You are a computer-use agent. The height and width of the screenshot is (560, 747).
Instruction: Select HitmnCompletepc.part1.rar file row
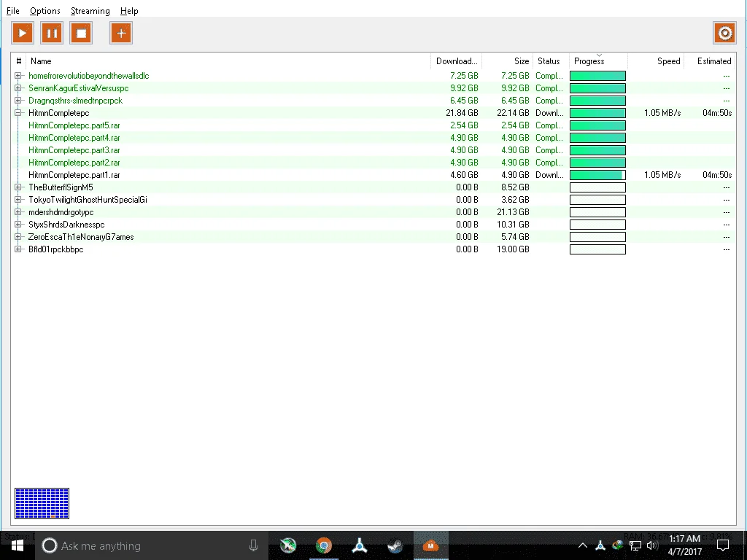[373, 175]
